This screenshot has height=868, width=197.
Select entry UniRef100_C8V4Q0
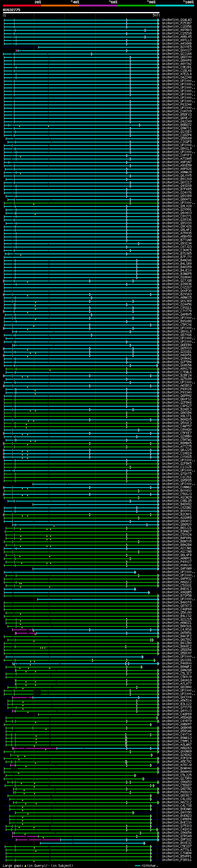click(x=177, y=430)
